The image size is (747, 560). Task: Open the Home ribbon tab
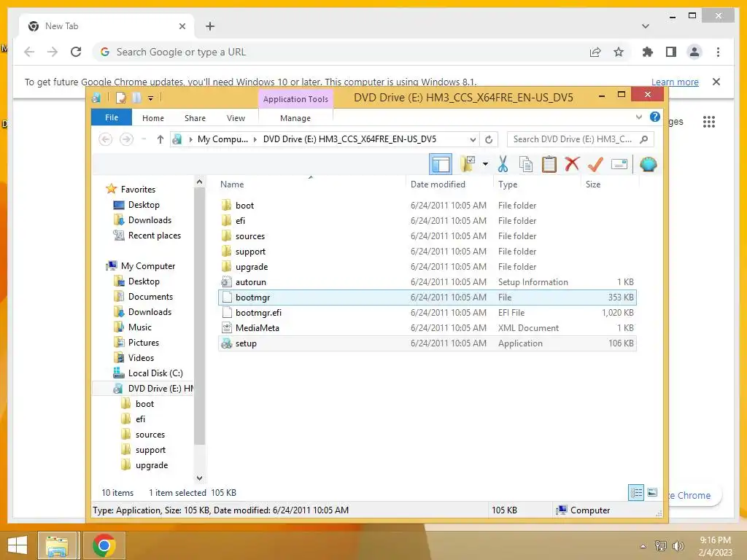153,118
